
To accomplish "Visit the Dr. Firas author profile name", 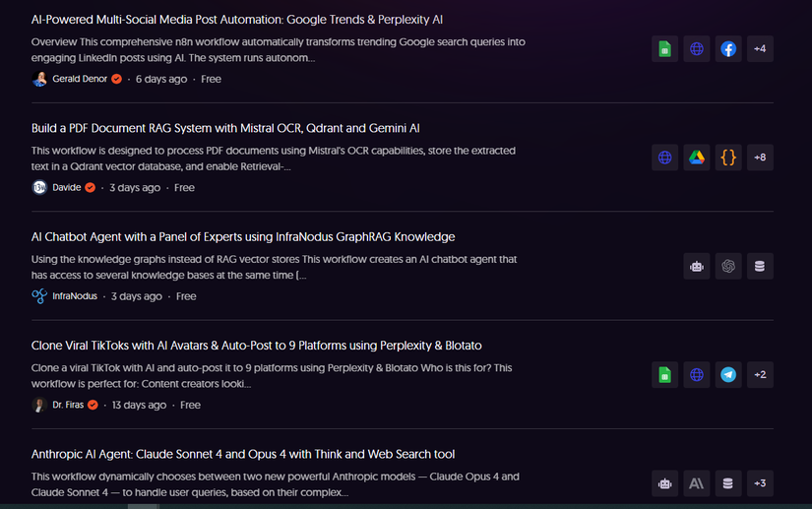I will (68, 405).
